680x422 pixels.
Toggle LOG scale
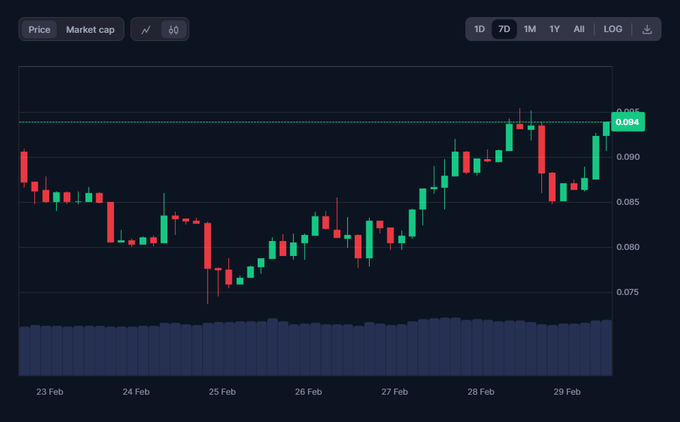point(613,29)
